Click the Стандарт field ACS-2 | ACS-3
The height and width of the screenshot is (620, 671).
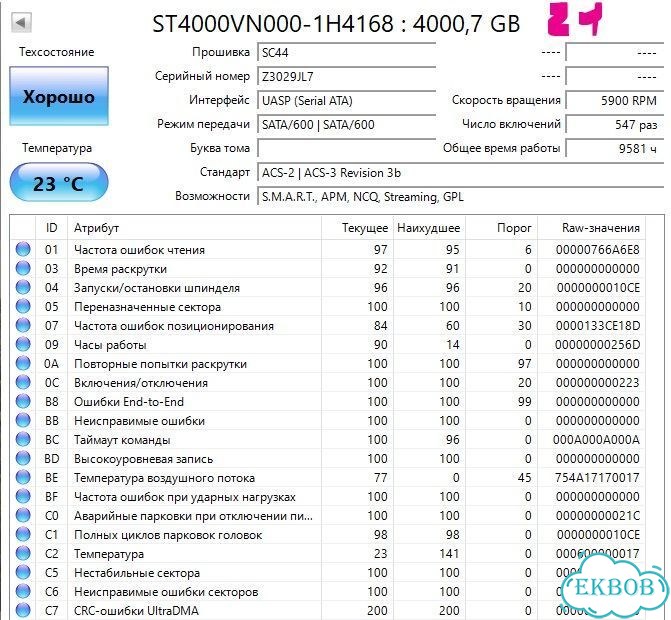click(x=460, y=172)
